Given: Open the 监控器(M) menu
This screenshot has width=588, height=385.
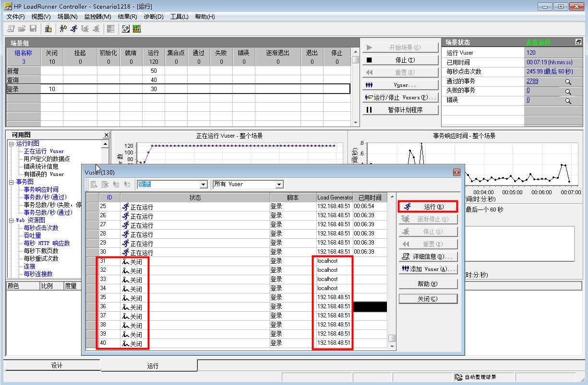Looking at the screenshot, I should [x=97, y=17].
